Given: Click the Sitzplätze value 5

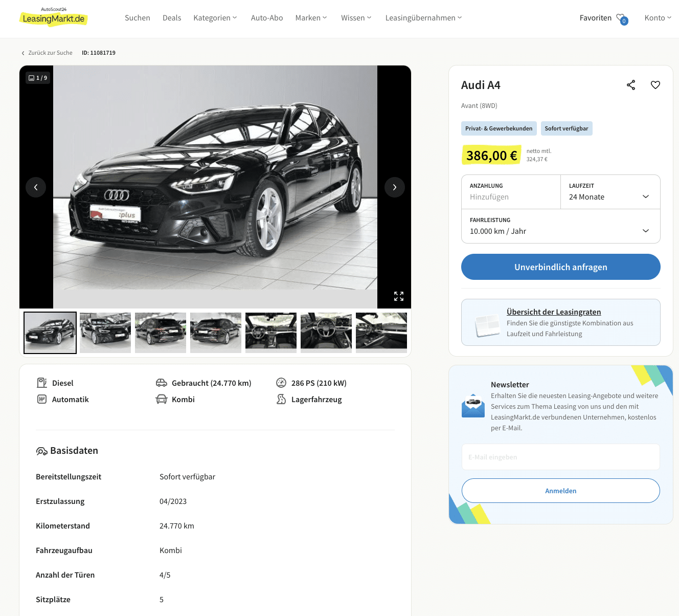Looking at the screenshot, I should tap(162, 600).
